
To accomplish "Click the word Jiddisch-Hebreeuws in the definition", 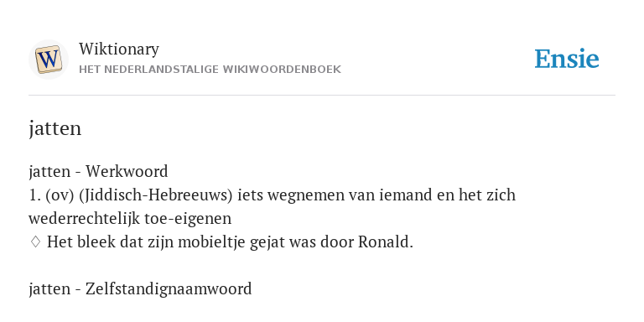I will coord(155,195).
